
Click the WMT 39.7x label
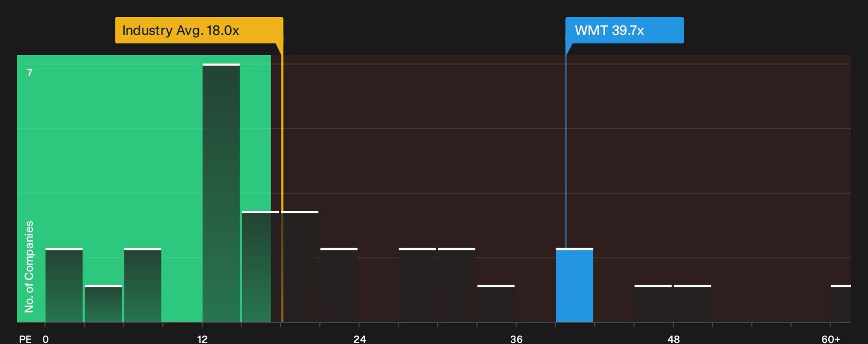tap(625, 30)
